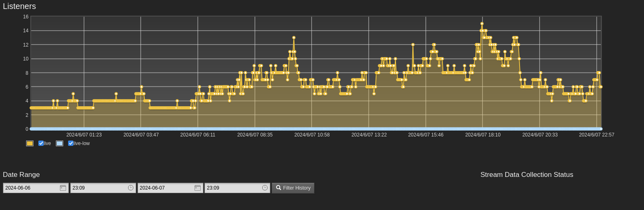
Task: Click the 2024/6/07 18:10 axis label
Action: [x=482, y=135]
